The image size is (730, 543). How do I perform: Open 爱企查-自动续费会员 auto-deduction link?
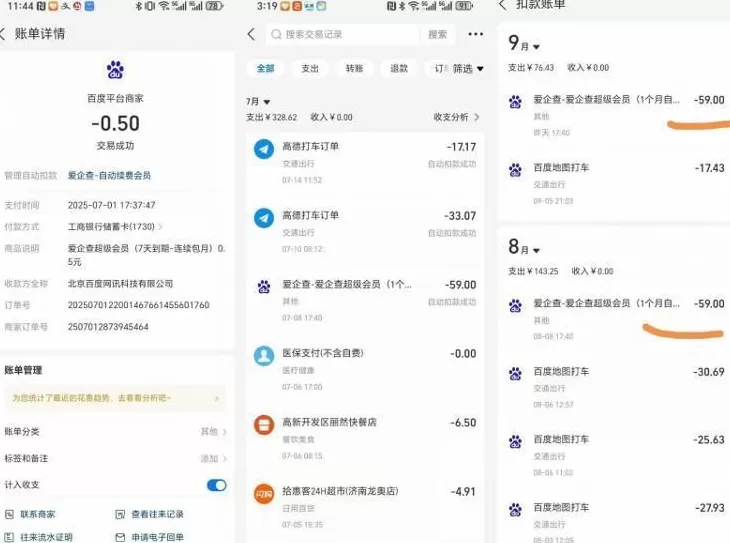(109, 176)
